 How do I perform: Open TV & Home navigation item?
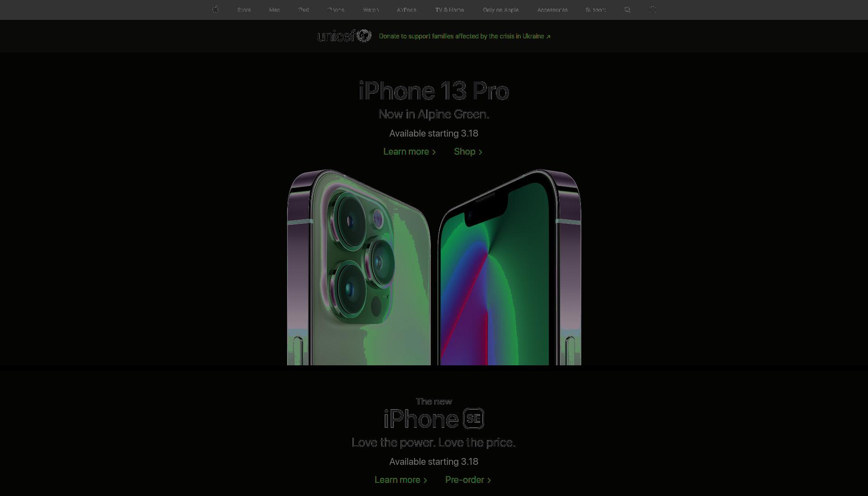[x=449, y=10]
